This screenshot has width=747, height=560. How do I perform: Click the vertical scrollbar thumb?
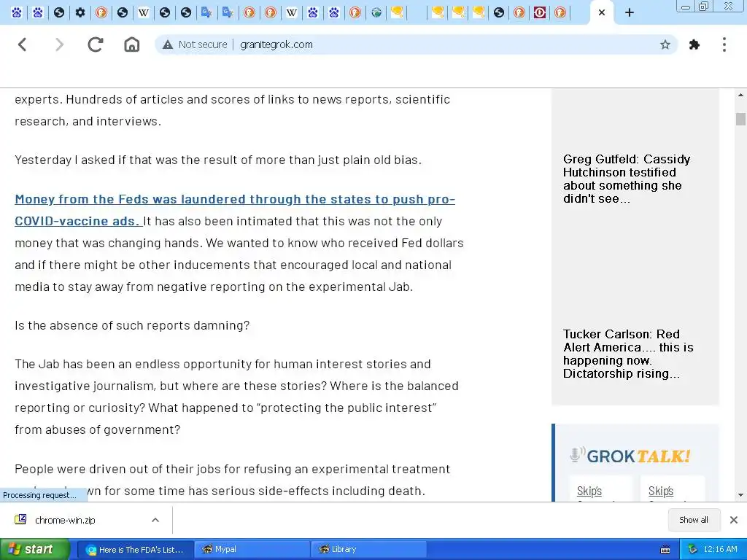click(x=740, y=119)
